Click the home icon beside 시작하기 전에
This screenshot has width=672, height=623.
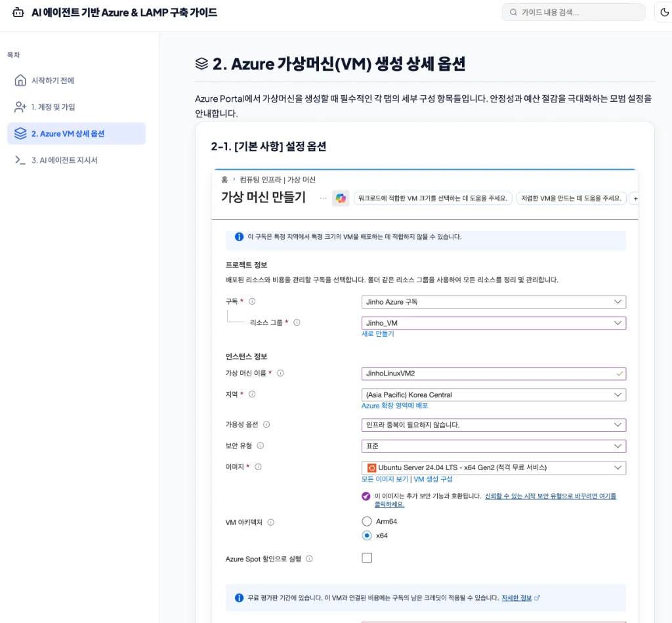[x=20, y=80]
